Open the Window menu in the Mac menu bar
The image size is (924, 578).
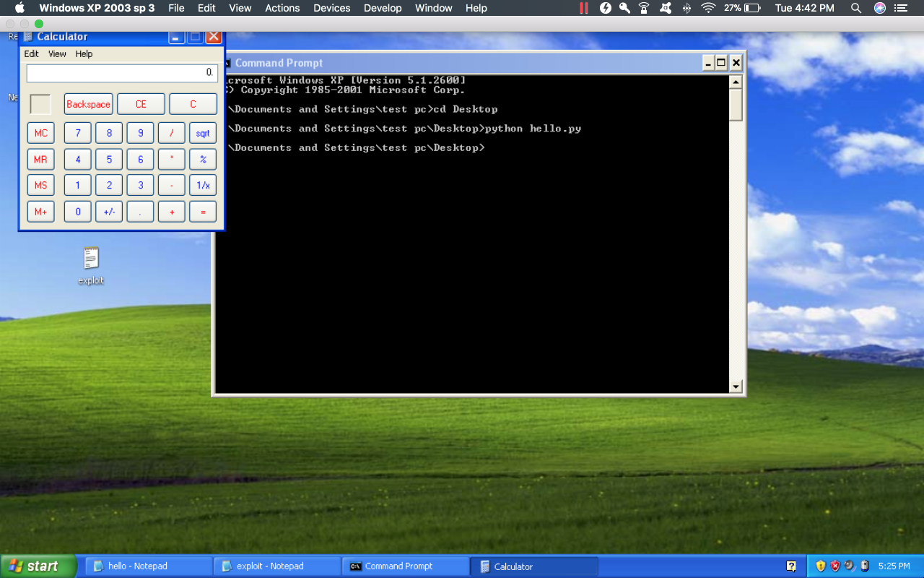point(434,8)
